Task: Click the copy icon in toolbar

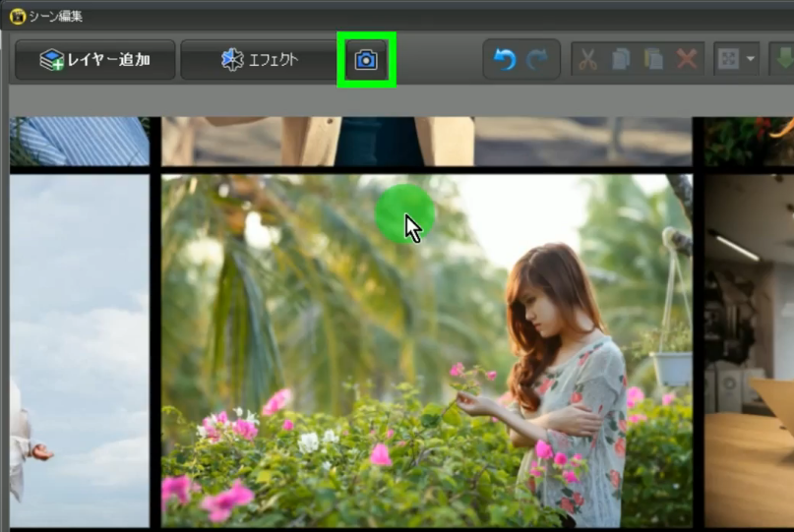Action: [620, 60]
